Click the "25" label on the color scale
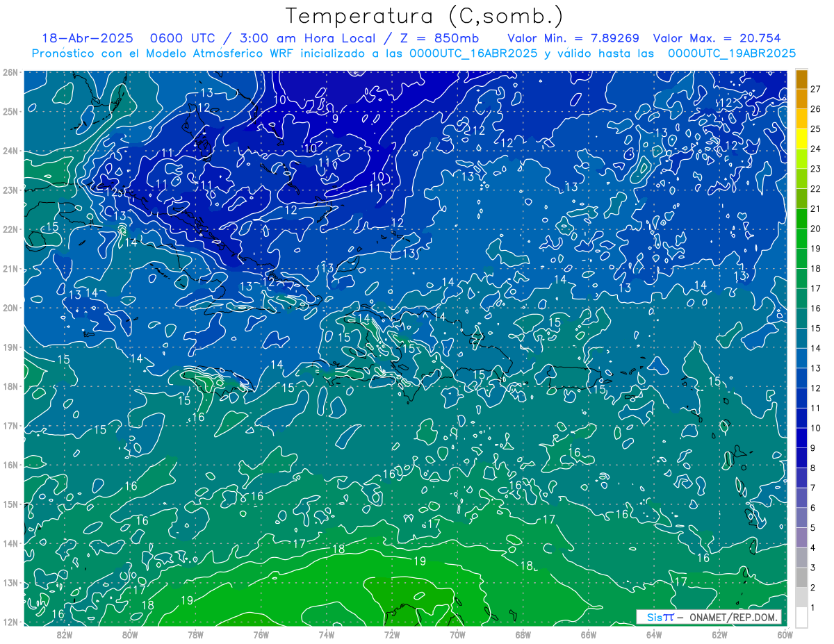 click(815, 129)
